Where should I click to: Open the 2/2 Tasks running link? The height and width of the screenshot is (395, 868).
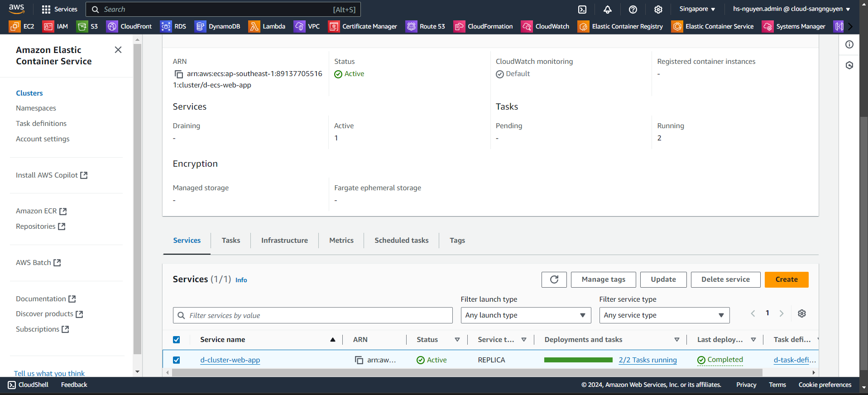click(x=648, y=360)
